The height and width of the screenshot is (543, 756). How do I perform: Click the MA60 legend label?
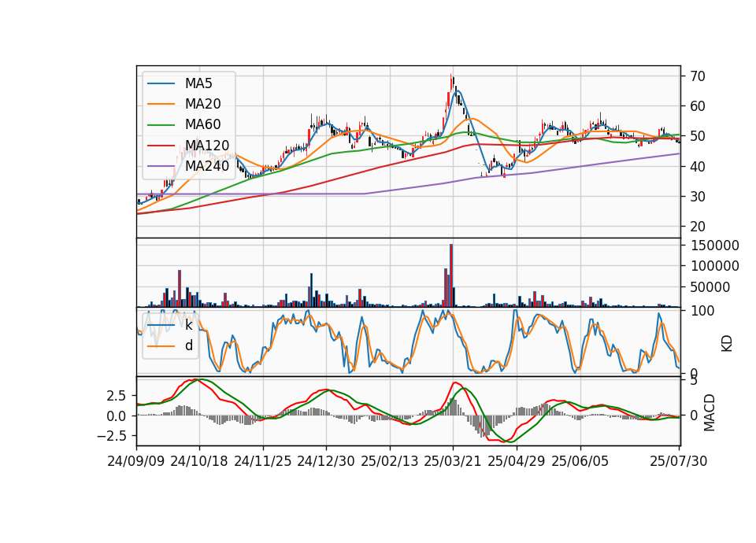[203, 125]
